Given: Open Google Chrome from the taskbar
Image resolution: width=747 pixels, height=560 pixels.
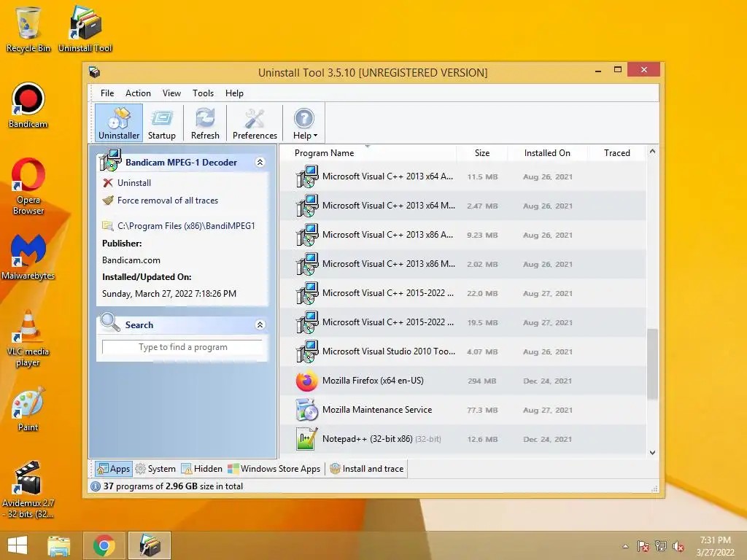Looking at the screenshot, I should 104,545.
